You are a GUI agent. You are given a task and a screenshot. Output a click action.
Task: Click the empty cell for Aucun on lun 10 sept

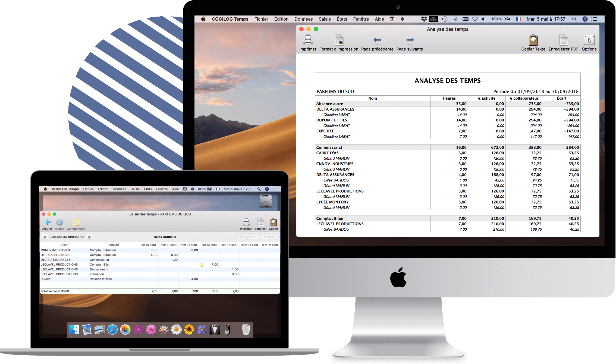[148, 279]
